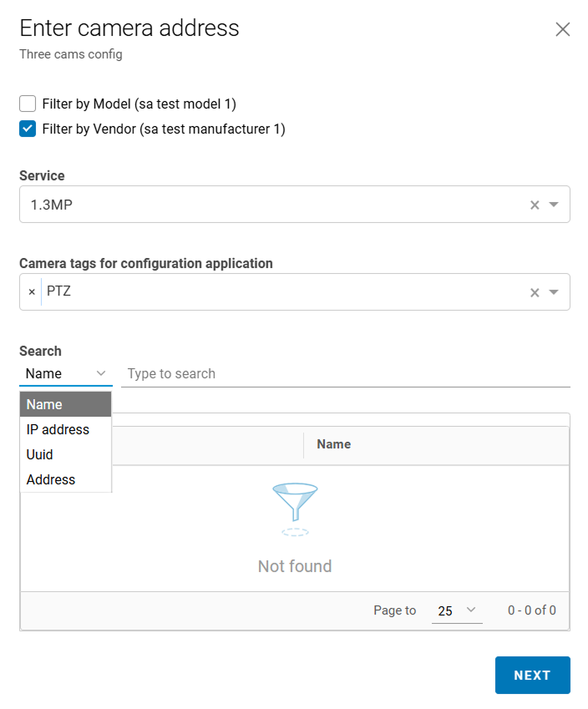Clear all camera tags
This screenshot has width=588, height=709.
[x=535, y=292]
